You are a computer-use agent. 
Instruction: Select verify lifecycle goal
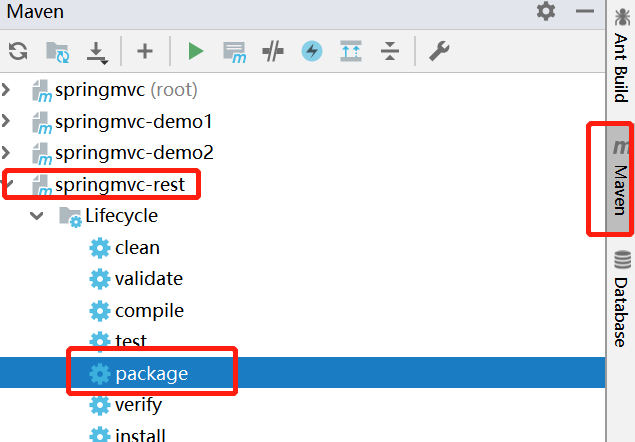click(138, 405)
